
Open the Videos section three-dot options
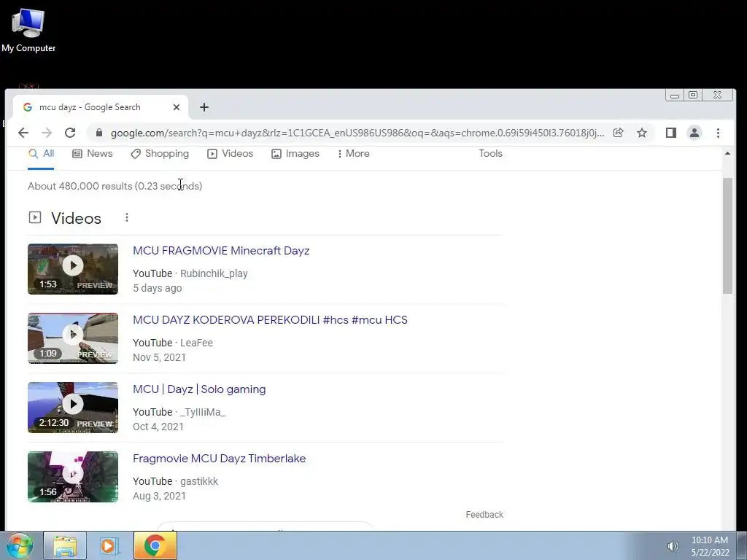click(127, 217)
